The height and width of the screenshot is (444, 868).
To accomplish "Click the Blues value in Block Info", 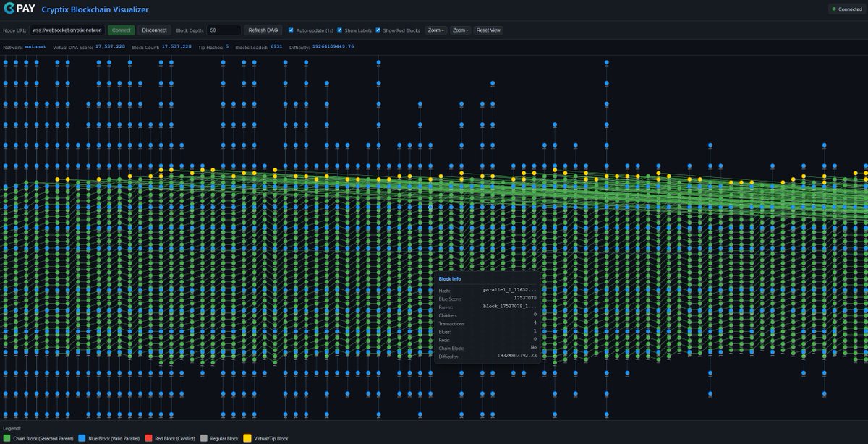I will point(535,331).
